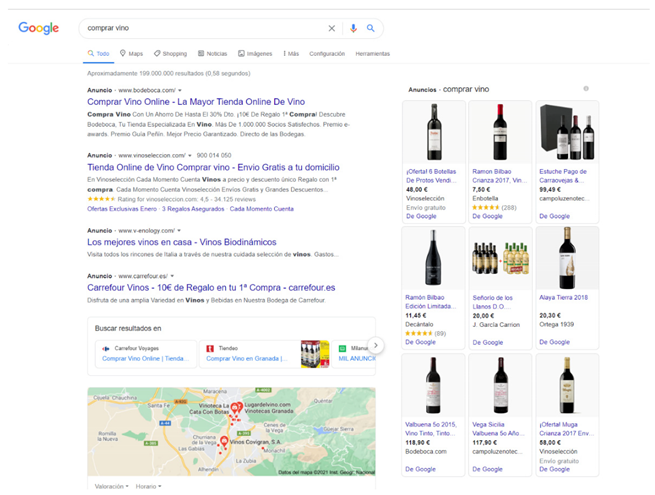Screen dimensions: 655x495
Task: Clear the search box with the X icon
Action: click(x=332, y=29)
